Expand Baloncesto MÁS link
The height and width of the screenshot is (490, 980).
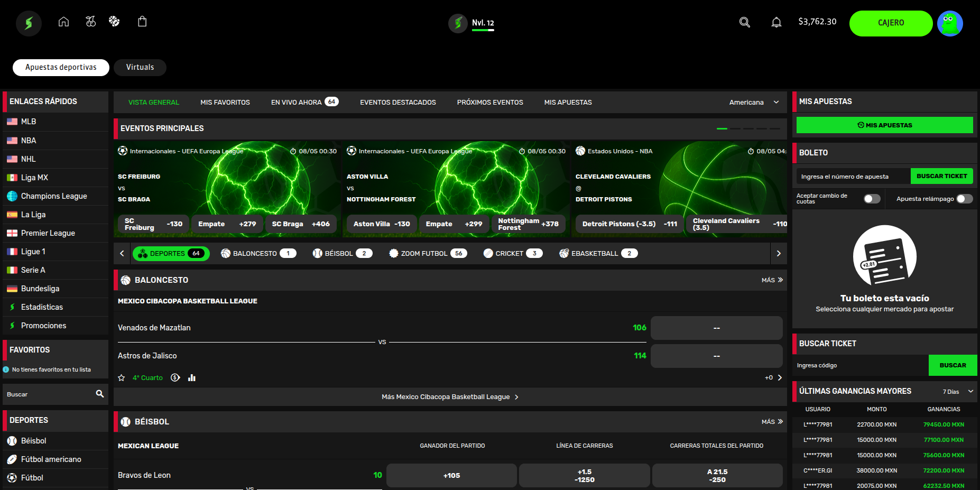(x=772, y=280)
